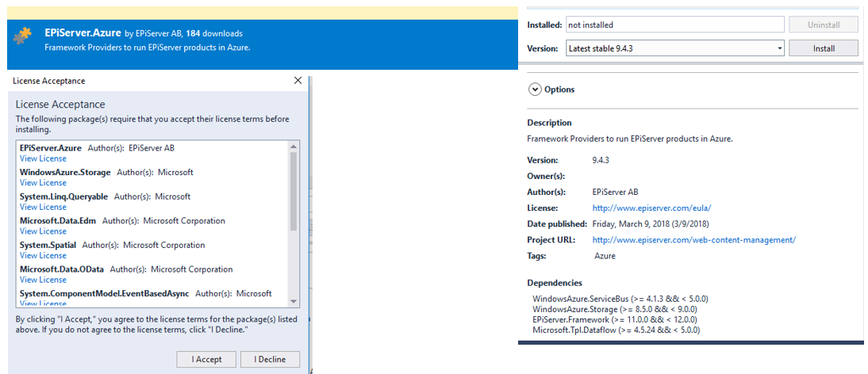The width and height of the screenshot is (868, 374).
Task: Open the episerver.com/eula license link
Action: pos(651,208)
